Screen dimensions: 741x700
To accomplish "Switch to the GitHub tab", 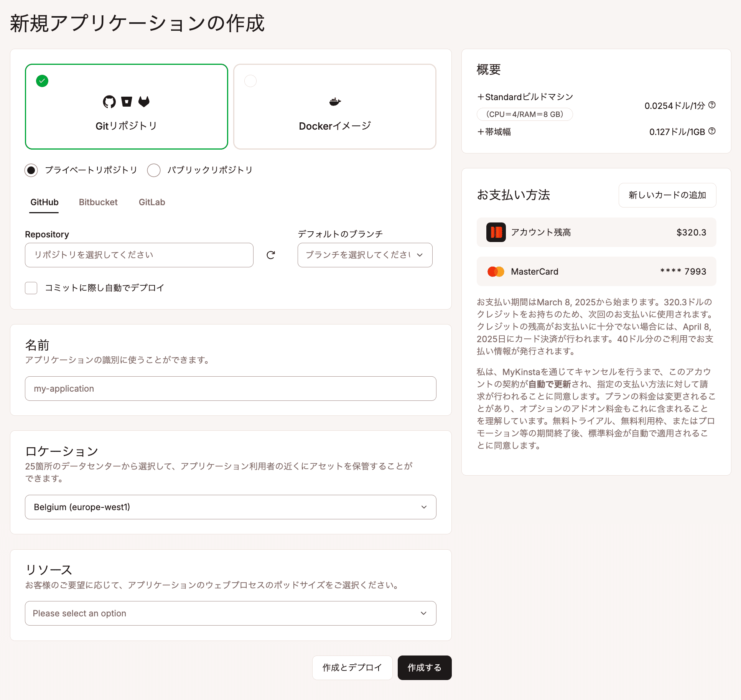I will 44,202.
